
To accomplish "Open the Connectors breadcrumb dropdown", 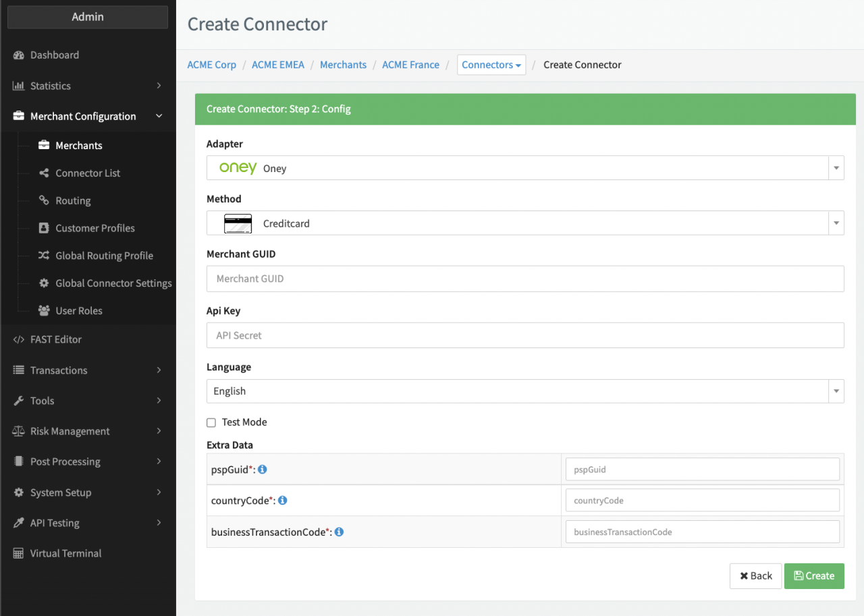I will 491,65.
